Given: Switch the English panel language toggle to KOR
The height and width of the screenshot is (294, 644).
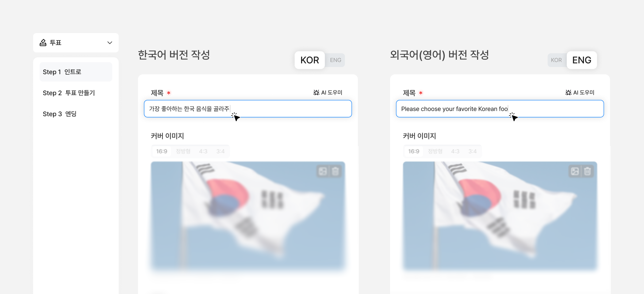Looking at the screenshot, I should coord(556,60).
